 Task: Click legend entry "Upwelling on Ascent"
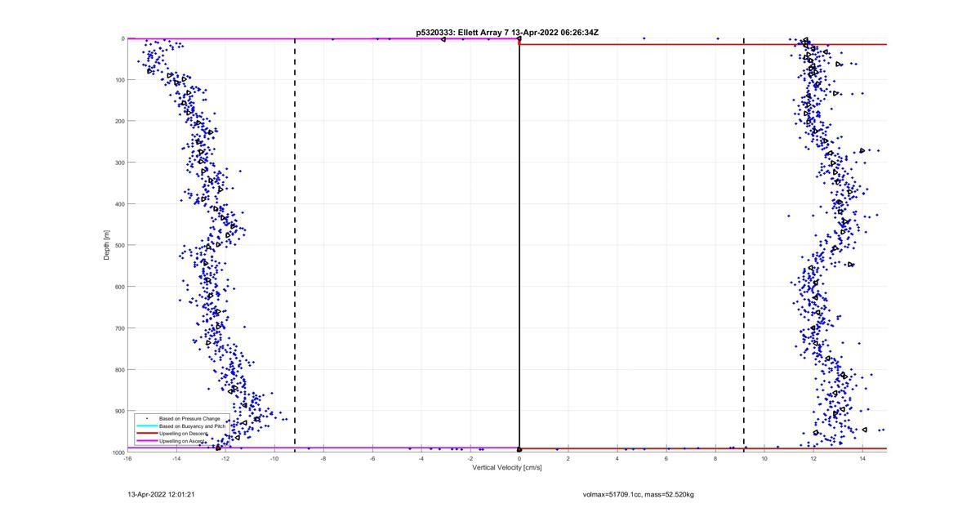coord(182,441)
